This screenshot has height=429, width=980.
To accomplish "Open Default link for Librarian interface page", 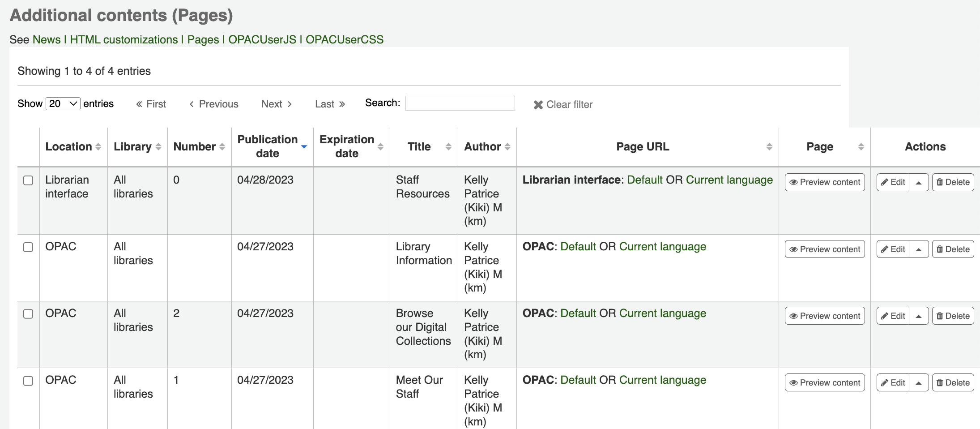I will (644, 180).
